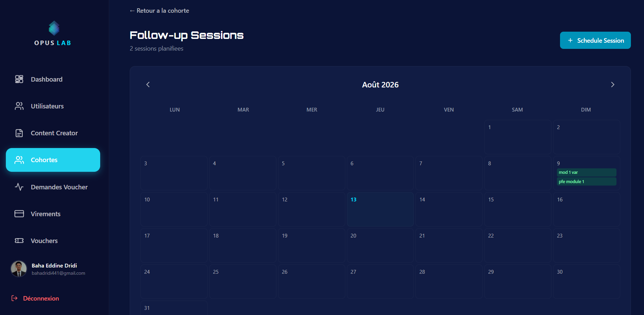The image size is (644, 315).
Task: Click Baha Eddine Dridi profile avatar
Action: click(19, 269)
